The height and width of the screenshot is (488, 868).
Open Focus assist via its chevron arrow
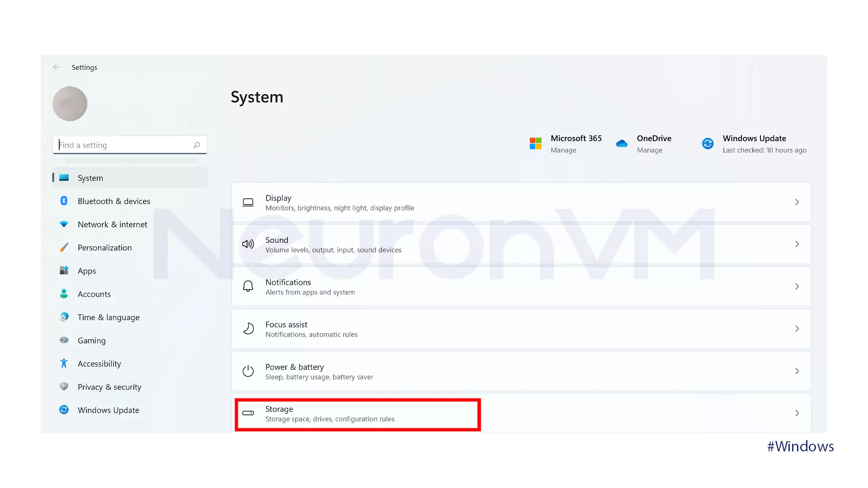pos(797,328)
